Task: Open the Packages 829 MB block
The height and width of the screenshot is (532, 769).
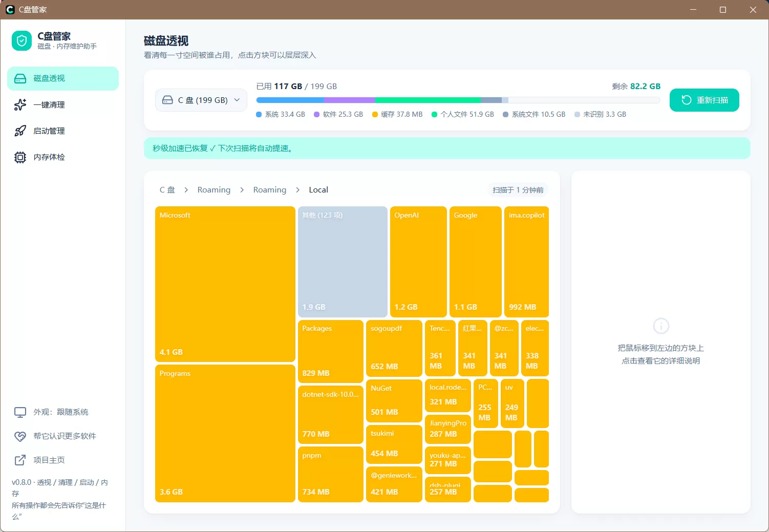Action: pos(331,351)
